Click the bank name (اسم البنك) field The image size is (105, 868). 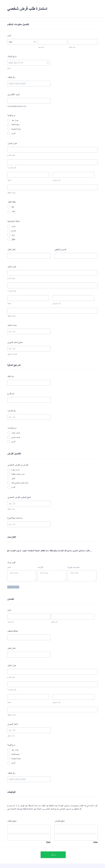29,382
